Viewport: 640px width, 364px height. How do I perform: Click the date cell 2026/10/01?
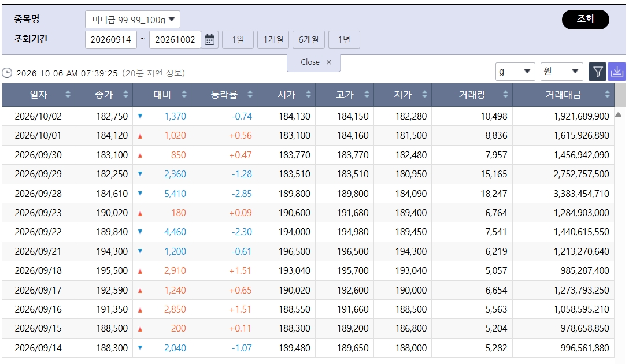(38, 135)
